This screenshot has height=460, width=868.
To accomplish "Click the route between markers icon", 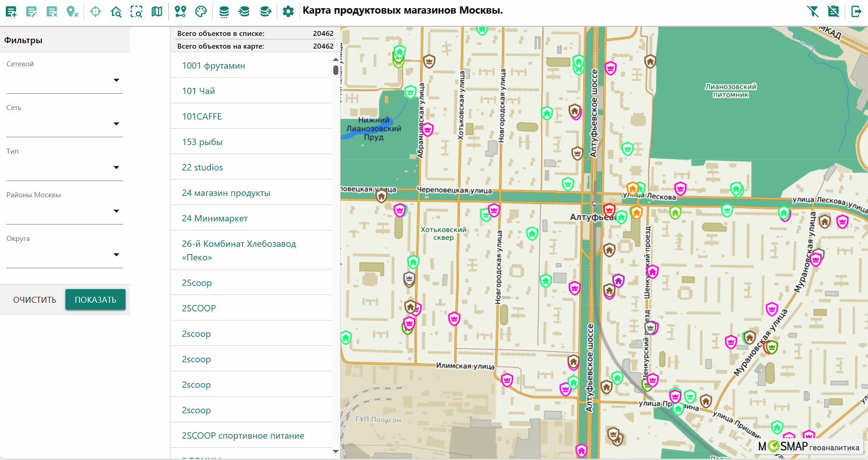I will [181, 11].
